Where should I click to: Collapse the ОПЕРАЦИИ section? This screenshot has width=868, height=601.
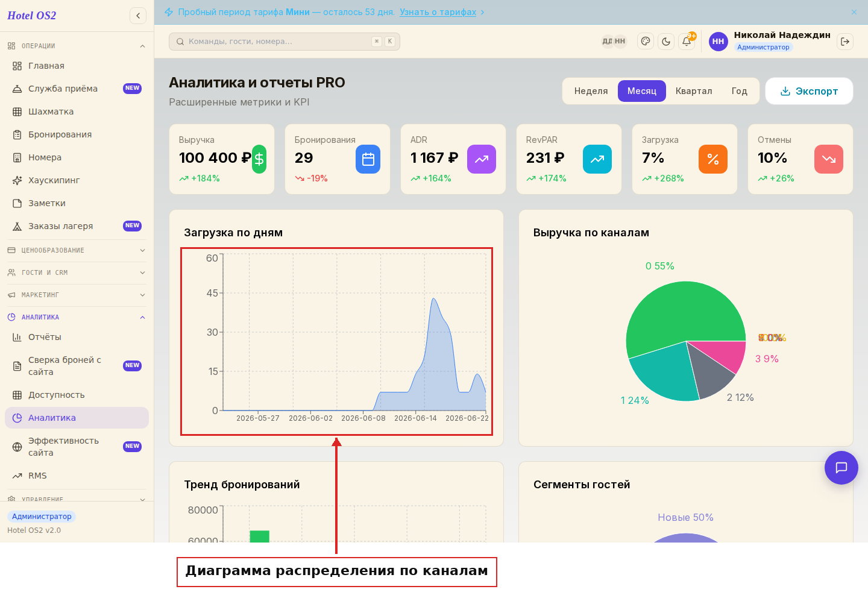tap(76, 46)
